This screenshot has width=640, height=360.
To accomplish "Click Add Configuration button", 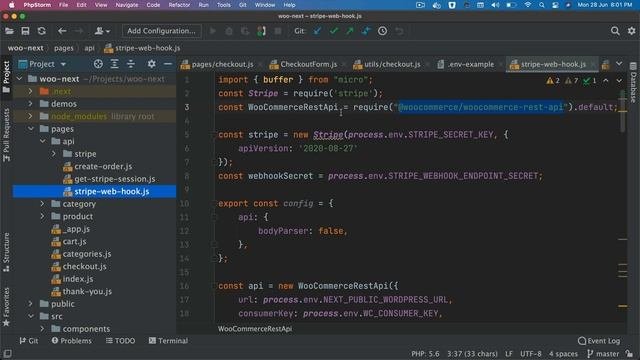I will tap(161, 31).
